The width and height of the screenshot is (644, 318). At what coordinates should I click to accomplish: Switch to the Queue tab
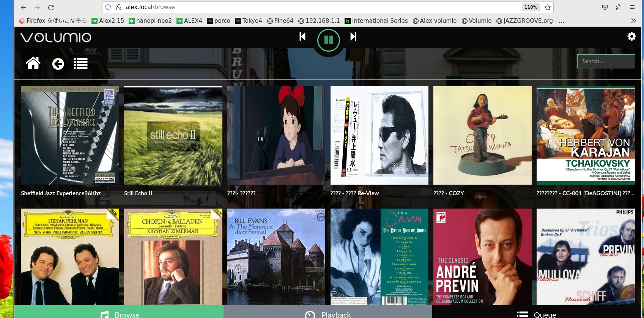(x=537, y=312)
